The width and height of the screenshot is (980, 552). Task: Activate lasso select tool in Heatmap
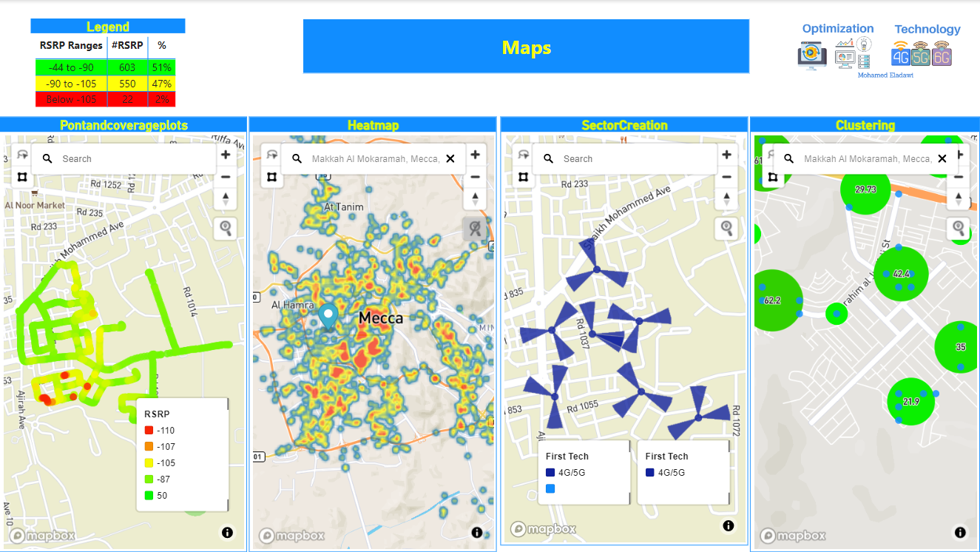(x=272, y=155)
